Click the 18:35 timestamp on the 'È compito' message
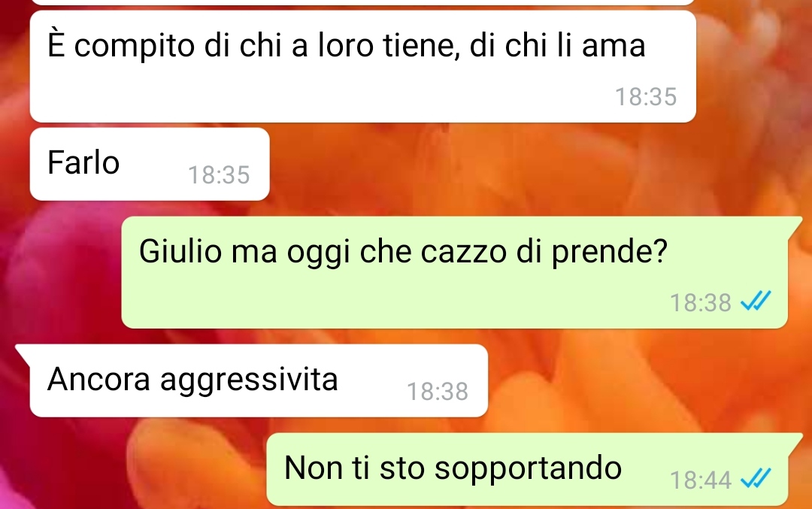The image size is (812, 509). pyautogui.click(x=646, y=97)
